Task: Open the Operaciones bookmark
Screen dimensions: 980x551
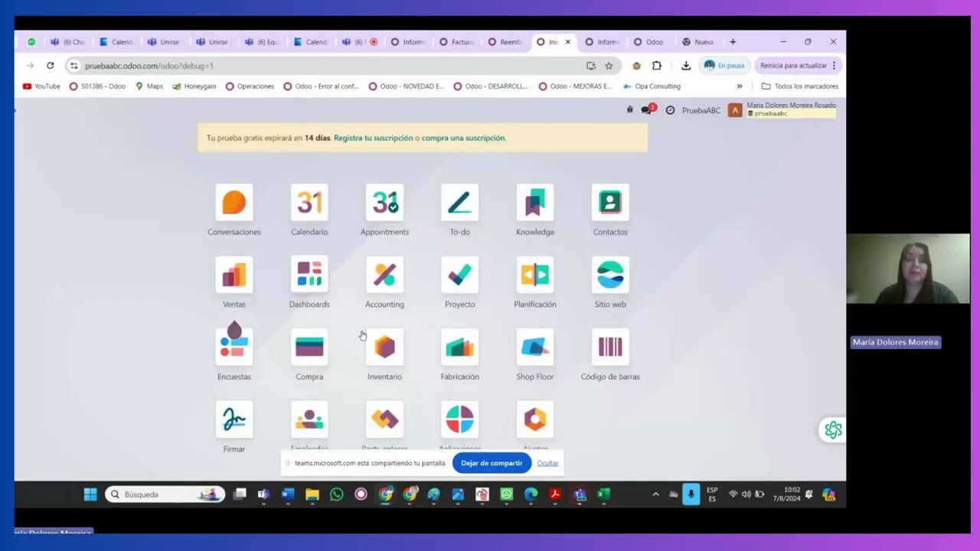Action: [x=250, y=86]
